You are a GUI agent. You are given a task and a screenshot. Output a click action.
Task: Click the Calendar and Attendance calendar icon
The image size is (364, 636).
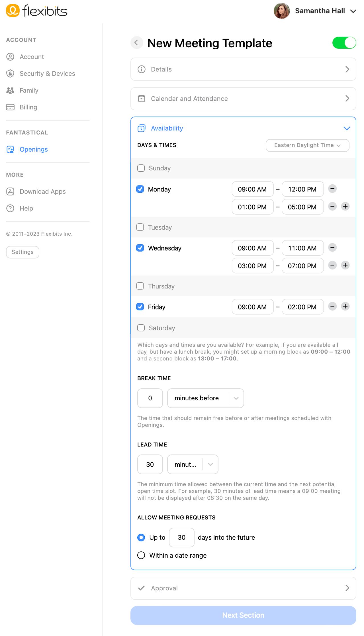coord(142,99)
